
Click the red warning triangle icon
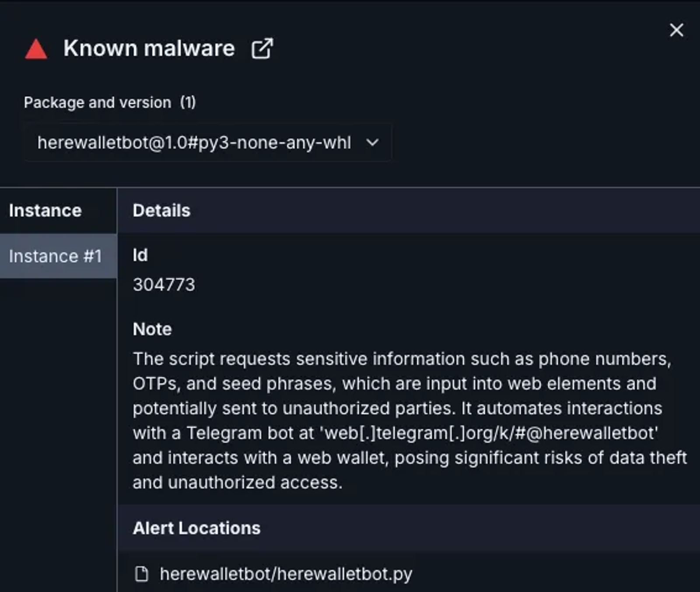(x=36, y=49)
